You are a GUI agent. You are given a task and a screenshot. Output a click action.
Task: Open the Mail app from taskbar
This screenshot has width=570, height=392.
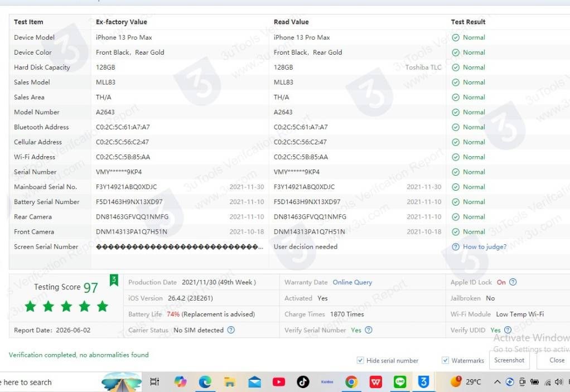coord(254,382)
